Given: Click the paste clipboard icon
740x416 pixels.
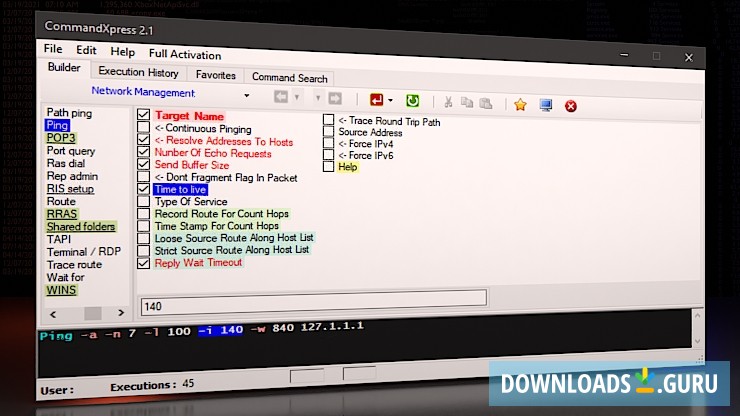Looking at the screenshot, I should click(x=486, y=103).
